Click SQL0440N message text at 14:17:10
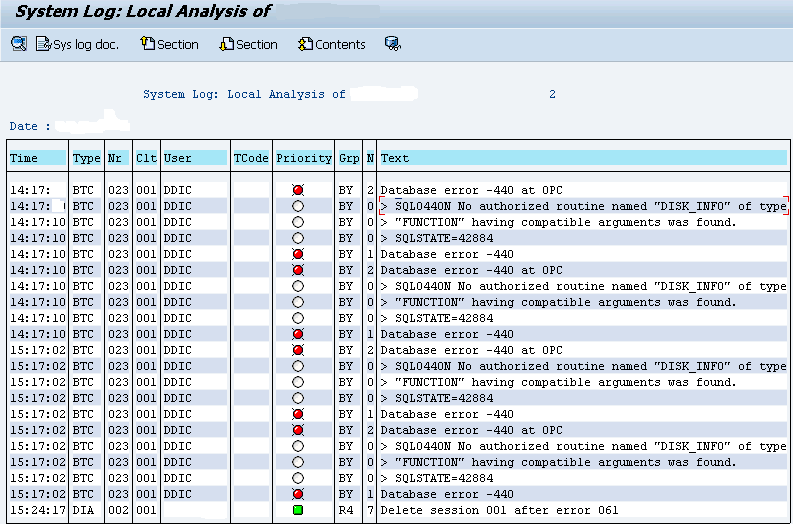Viewport: 793px width, 524px height. pyautogui.click(x=584, y=286)
